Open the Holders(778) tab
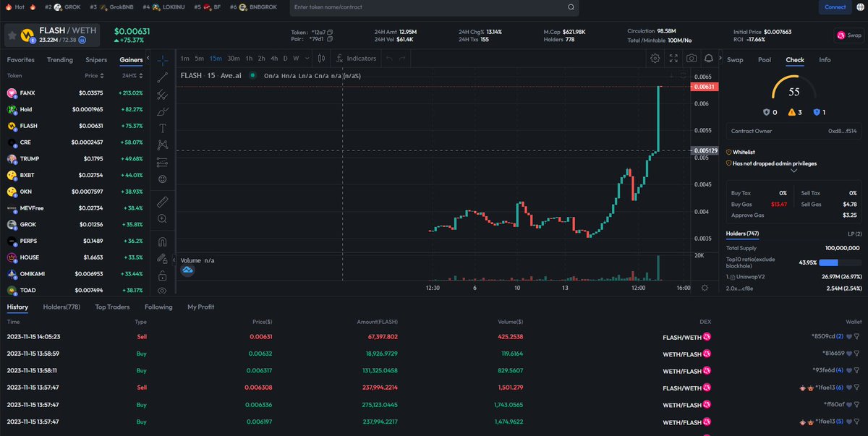This screenshot has height=436, width=868. 61,307
